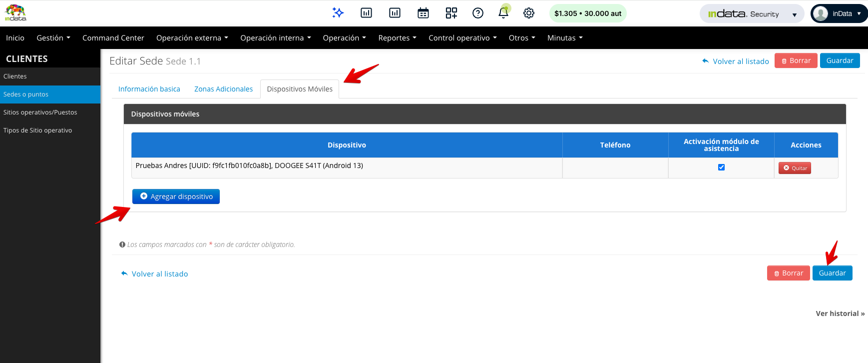The height and width of the screenshot is (363, 868).
Task: Click the inData logo
Action: pyautogui.click(x=15, y=13)
